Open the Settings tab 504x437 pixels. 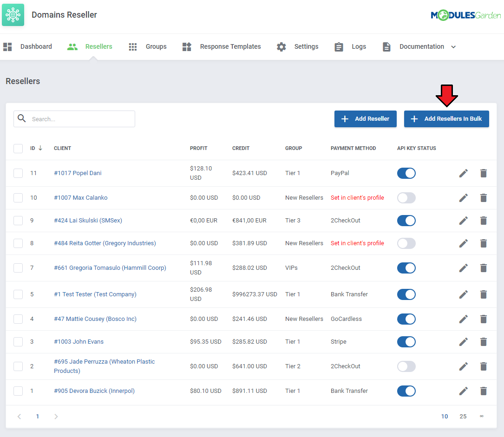point(297,47)
